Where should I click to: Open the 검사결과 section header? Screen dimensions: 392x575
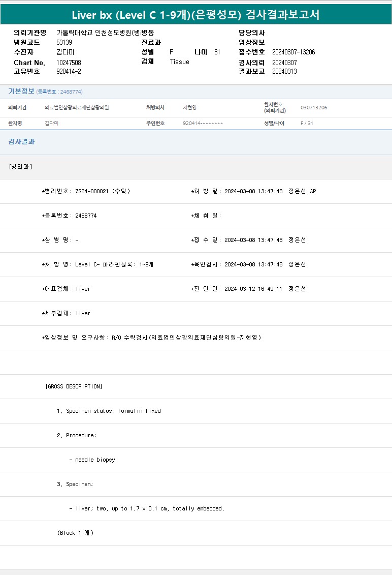[21, 142]
